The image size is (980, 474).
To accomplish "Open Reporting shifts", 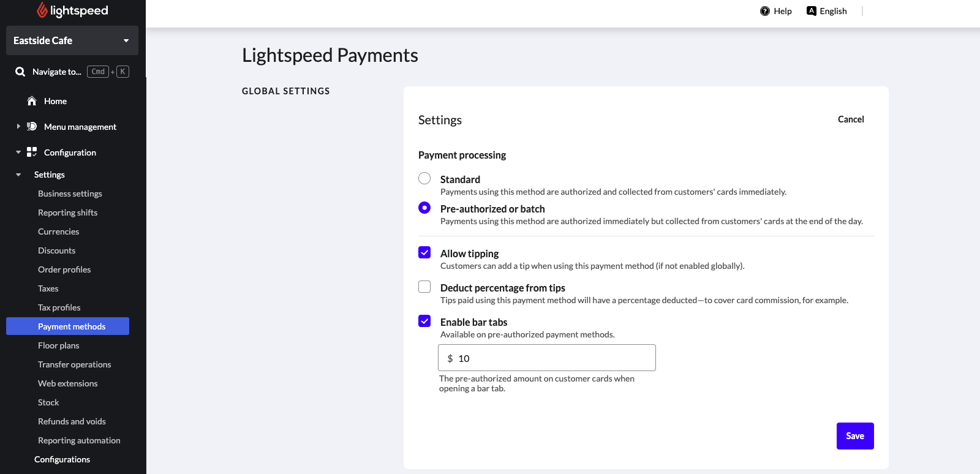I will (x=67, y=213).
